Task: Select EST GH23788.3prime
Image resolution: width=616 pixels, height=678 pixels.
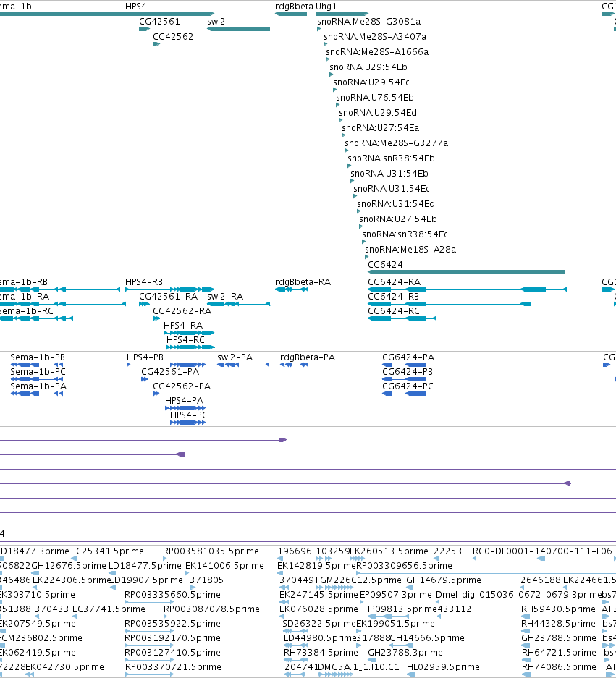Action: coord(405,652)
